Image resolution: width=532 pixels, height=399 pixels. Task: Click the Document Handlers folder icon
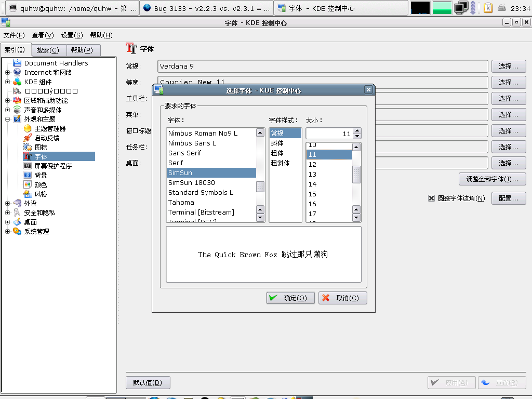pos(17,63)
